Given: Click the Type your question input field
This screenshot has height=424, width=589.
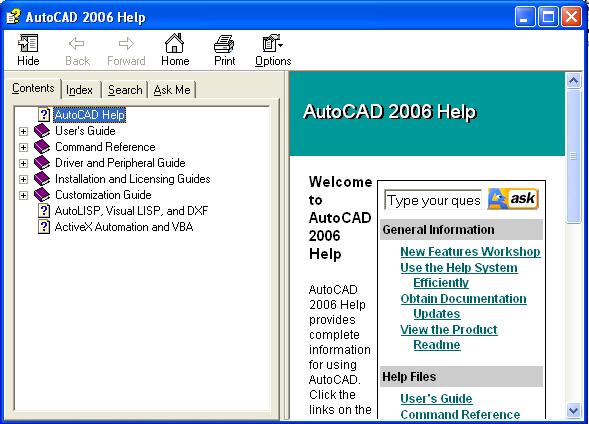Looking at the screenshot, I should (x=433, y=200).
